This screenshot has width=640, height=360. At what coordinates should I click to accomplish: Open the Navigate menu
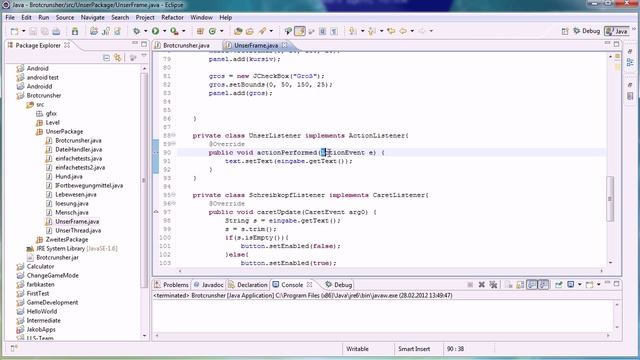(x=93, y=18)
